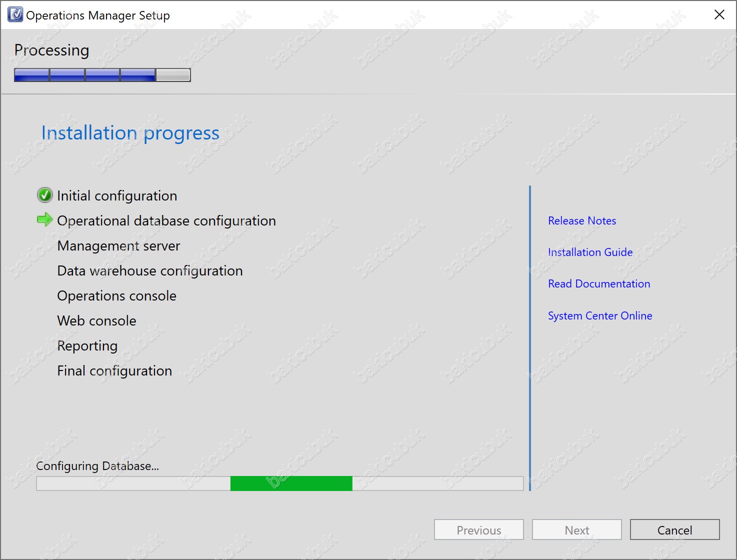Screen dimensions: 737x560
Task: Click the 'Installation progress' heading
Action: 130,133
